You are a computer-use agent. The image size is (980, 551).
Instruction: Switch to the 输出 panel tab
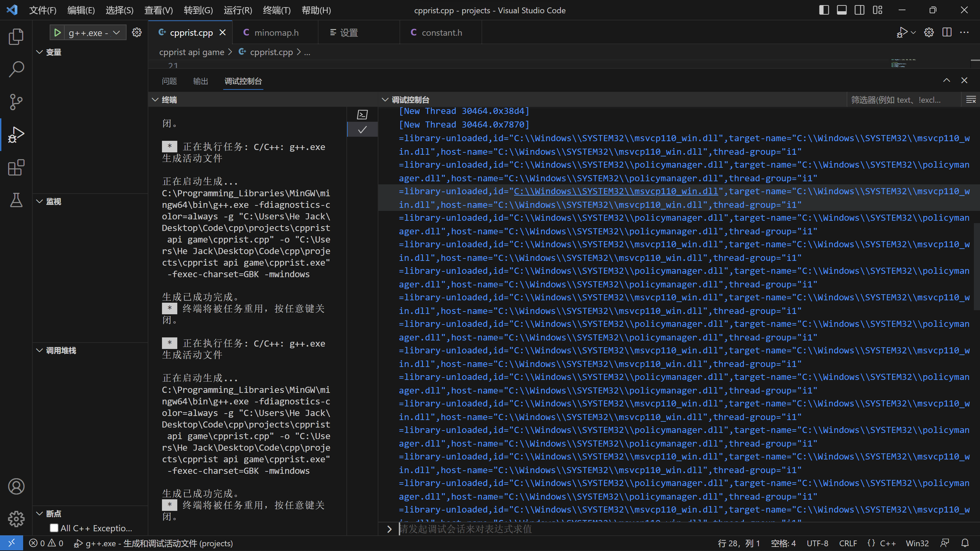point(200,81)
